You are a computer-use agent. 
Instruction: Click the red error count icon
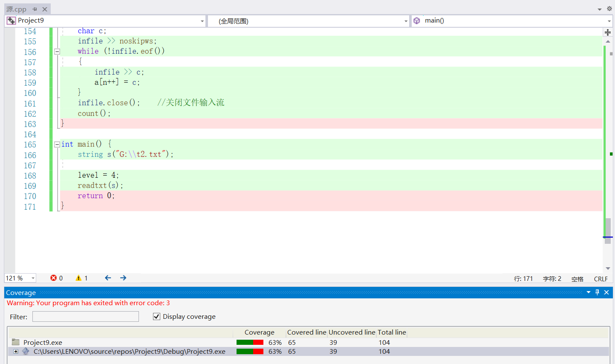coord(54,278)
